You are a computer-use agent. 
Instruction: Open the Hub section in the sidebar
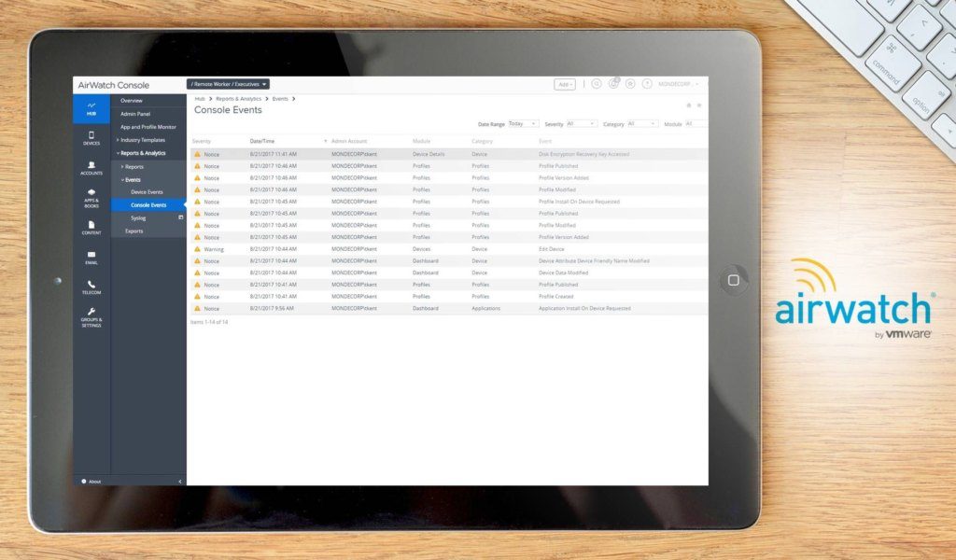[x=91, y=109]
